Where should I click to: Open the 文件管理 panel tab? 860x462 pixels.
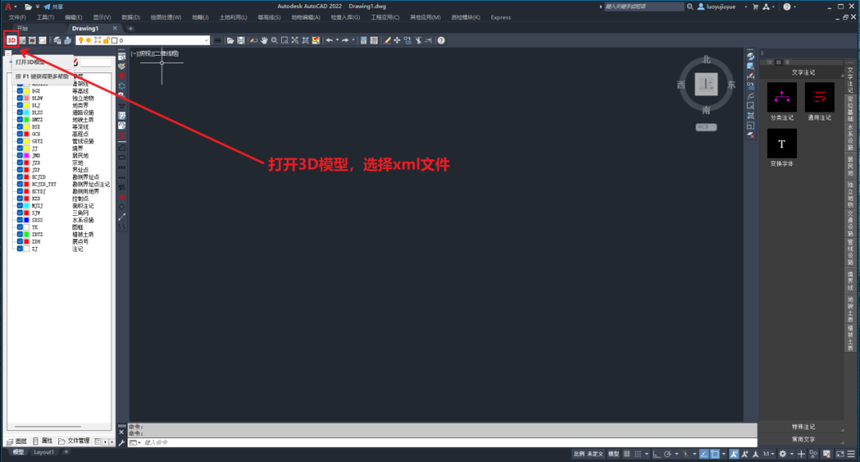pyautogui.click(x=74, y=441)
